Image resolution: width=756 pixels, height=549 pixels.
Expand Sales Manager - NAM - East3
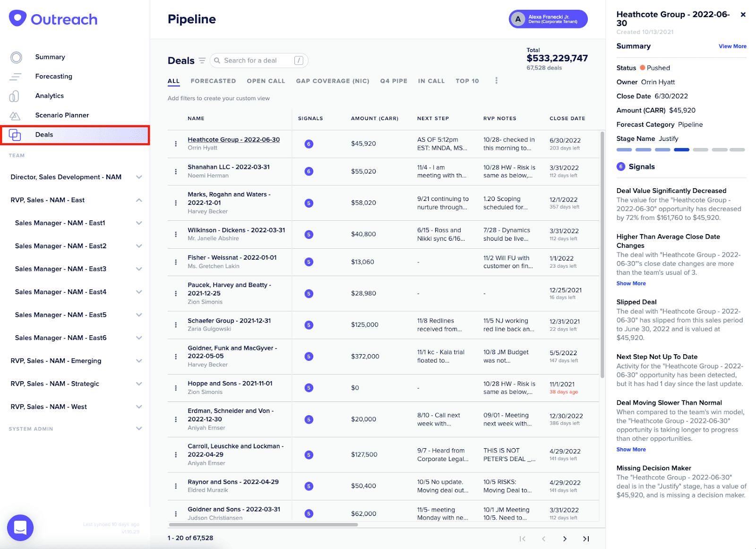tap(139, 269)
